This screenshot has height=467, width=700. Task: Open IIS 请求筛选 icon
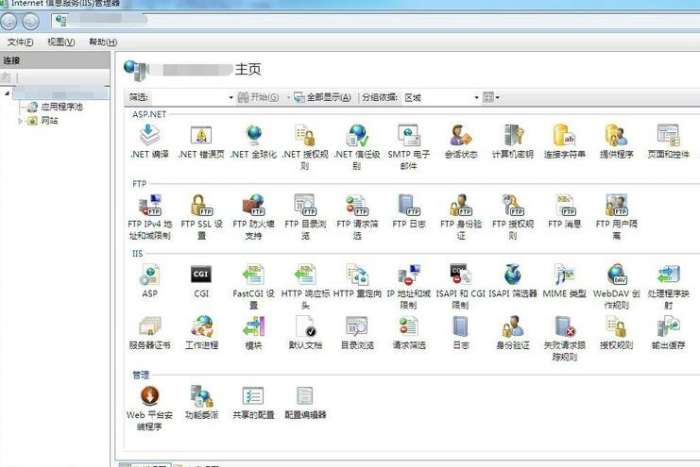click(409, 333)
